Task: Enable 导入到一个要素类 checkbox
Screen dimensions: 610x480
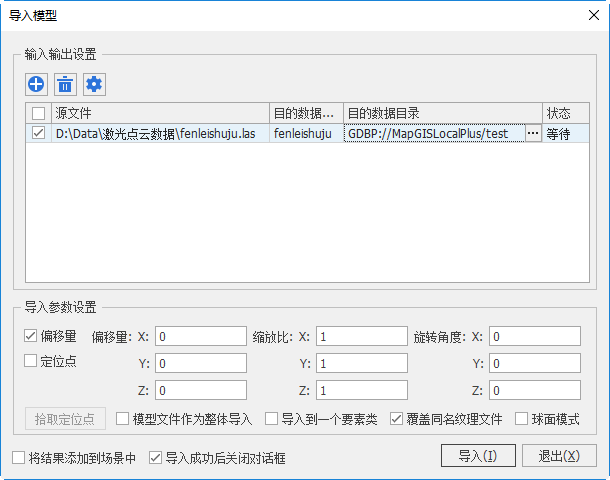Action: [x=271, y=419]
